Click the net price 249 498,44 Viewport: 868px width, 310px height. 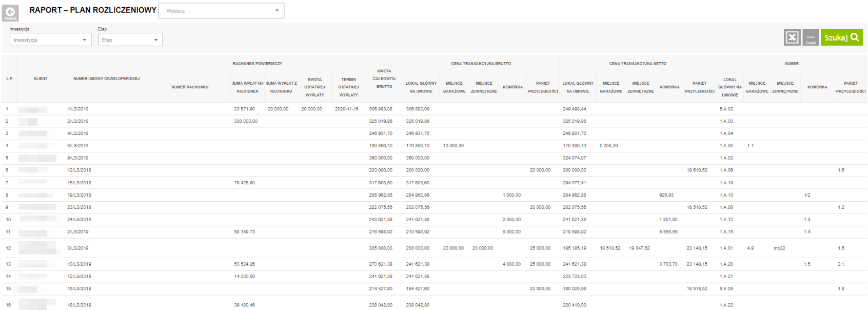tap(574, 109)
